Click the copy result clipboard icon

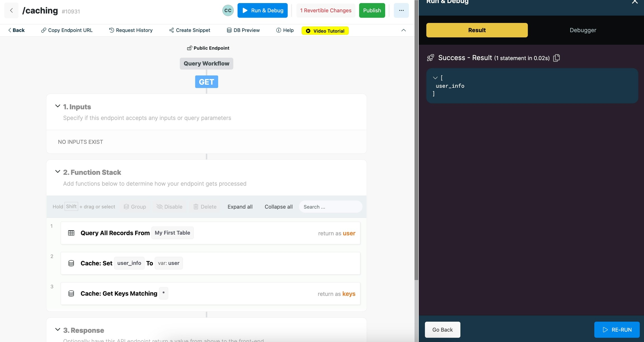coord(556,58)
